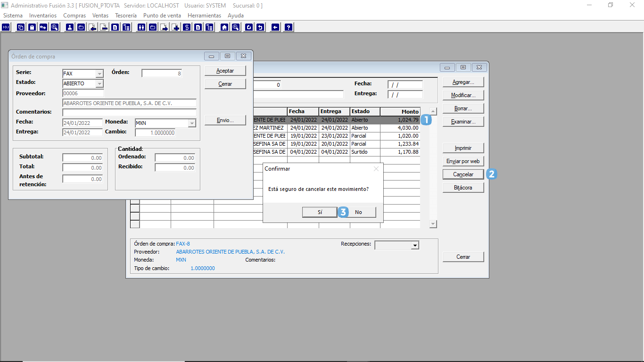Image resolution: width=644 pixels, height=362 pixels.
Task: Click the Envío... button
Action: pyautogui.click(x=225, y=120)
